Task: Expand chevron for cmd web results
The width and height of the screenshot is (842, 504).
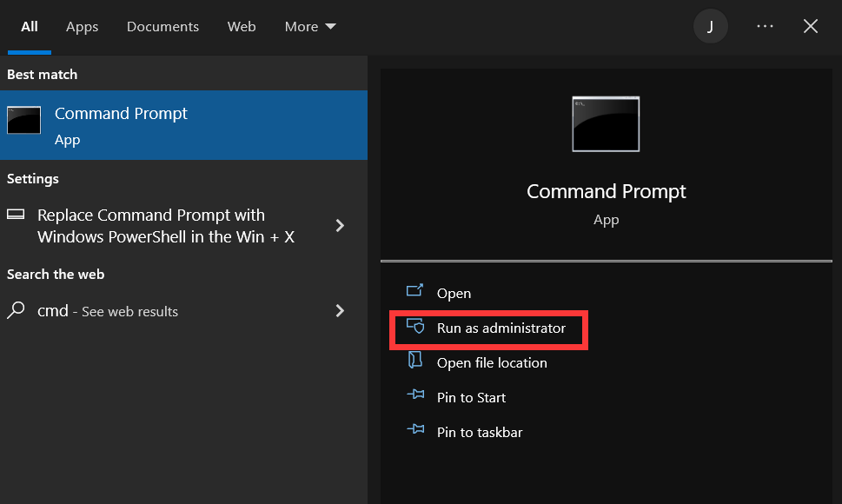Action: 340,311
